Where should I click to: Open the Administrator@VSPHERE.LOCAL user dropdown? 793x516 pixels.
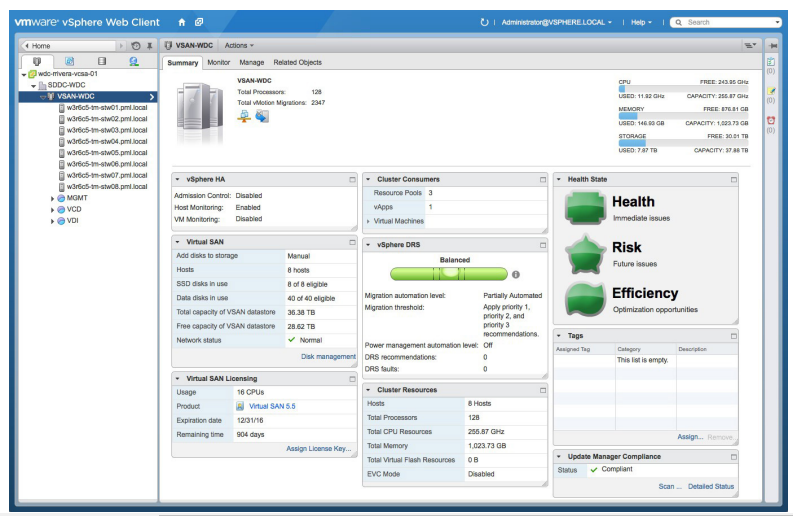pyautogui.click(x=556, y=22)
